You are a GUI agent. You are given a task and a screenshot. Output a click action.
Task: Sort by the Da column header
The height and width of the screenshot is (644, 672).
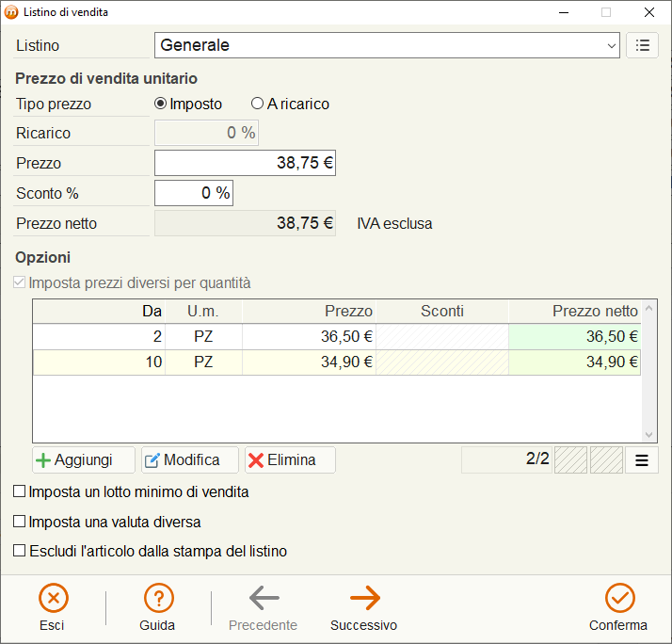coord(100,312)
